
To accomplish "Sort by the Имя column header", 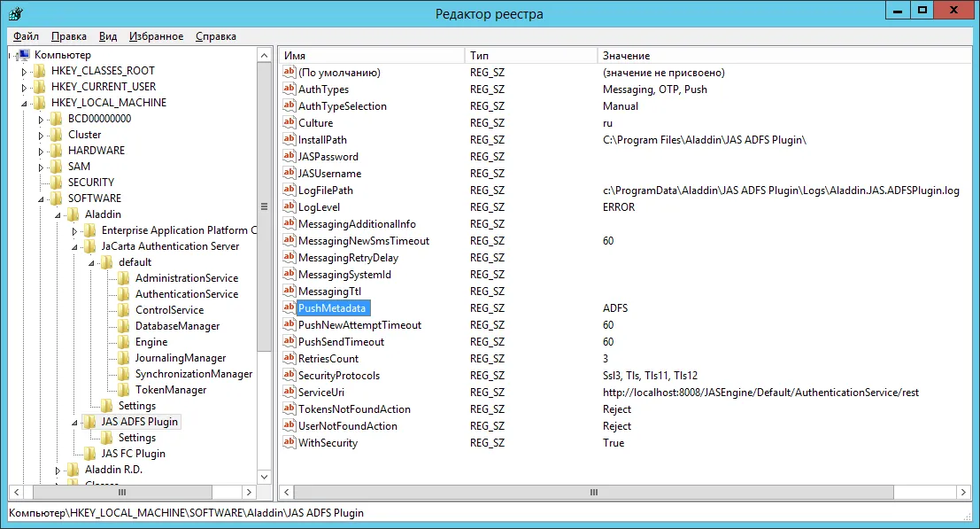I will [x=371, y=56].
